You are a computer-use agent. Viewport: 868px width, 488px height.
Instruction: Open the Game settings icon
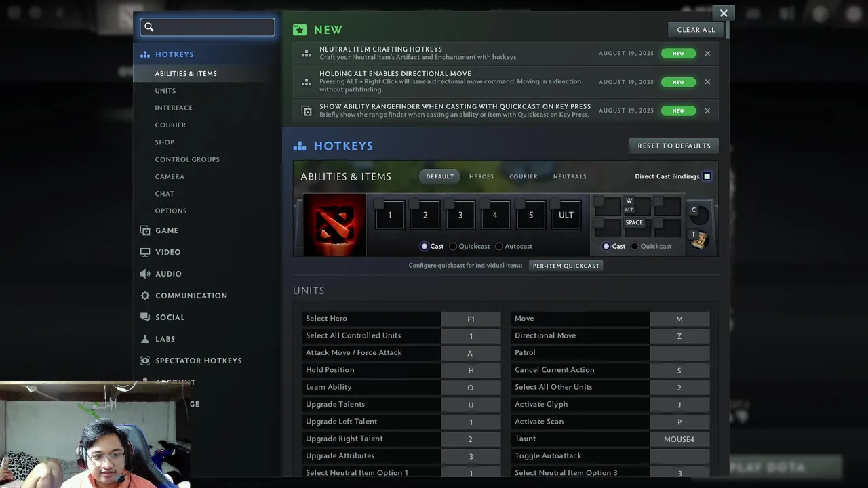tap(145, 230)
